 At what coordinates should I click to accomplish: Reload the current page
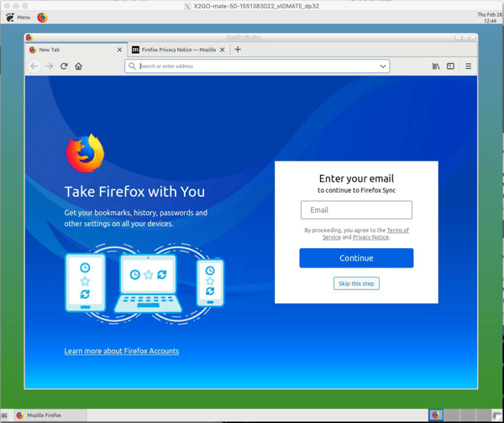pyautogui.click(x=64, y=66)
